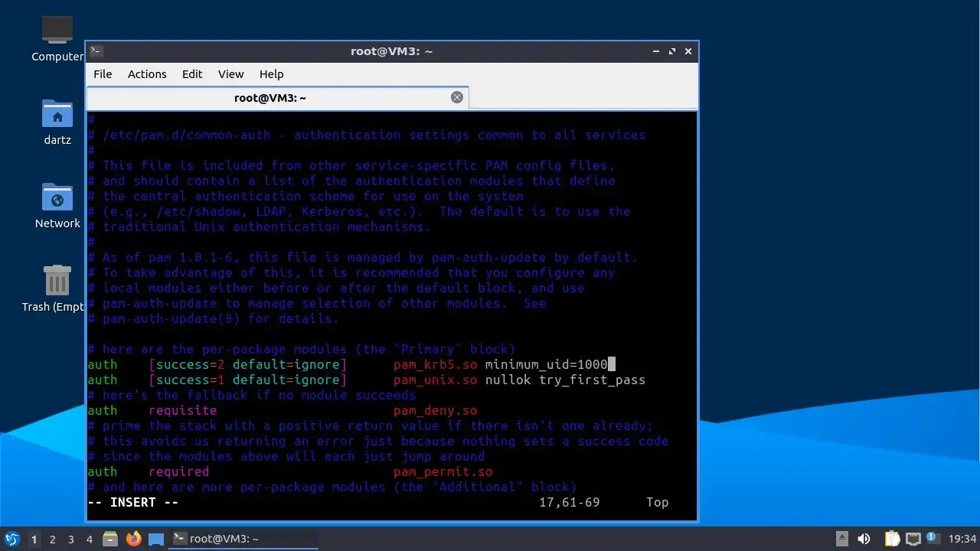The image size is (980, 551).
Task: Switch to workspace 4 in the pager
Action: (89, 539)
